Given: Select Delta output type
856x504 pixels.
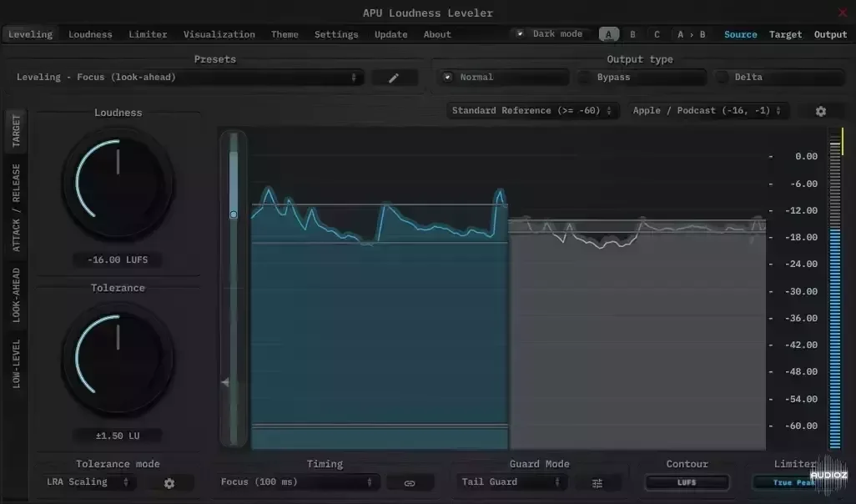Looking at the screenshot, I should 779,77.
